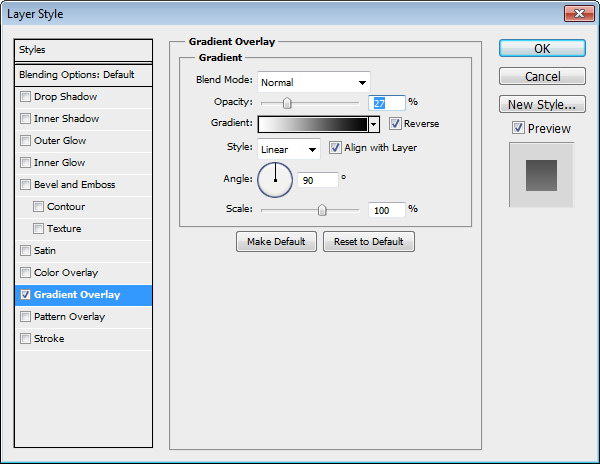
Task: Click the style preview thumbnail
Action: [541, 174]
